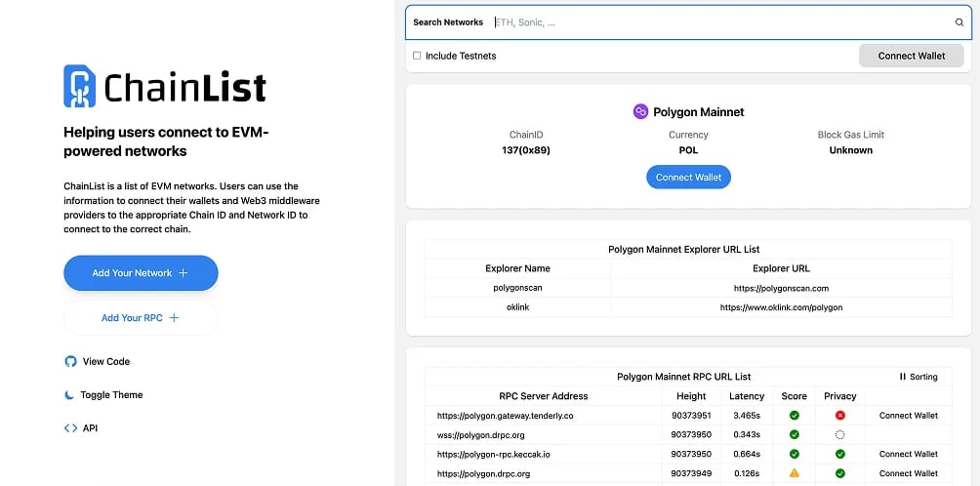Click the gray Connect Wallet button at top
The image size is (980, 486).
coord(912,56)
